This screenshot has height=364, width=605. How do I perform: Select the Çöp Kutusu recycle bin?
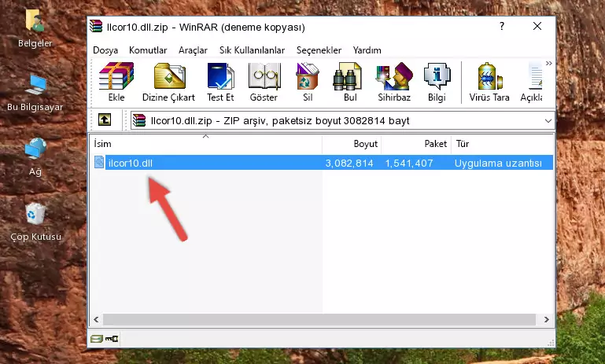click(35, 222)
